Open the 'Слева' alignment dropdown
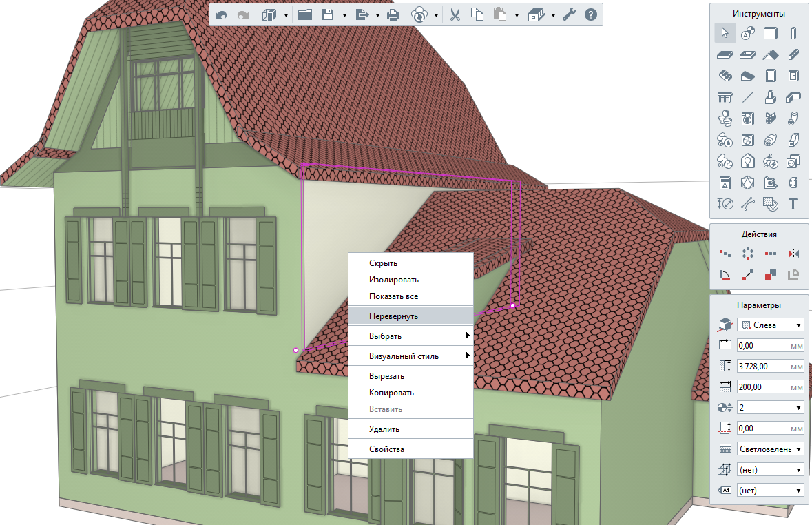 pos(771,325)
